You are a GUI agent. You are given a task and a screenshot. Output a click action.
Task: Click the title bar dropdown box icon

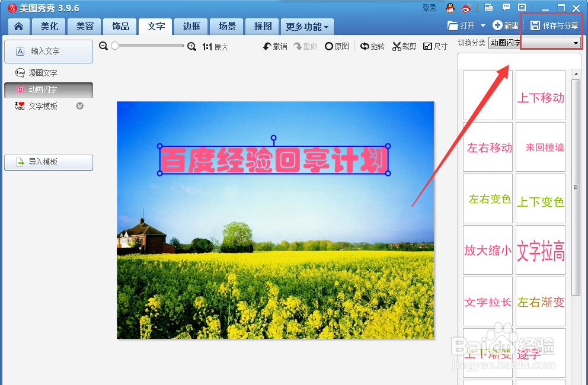(522, 7)
